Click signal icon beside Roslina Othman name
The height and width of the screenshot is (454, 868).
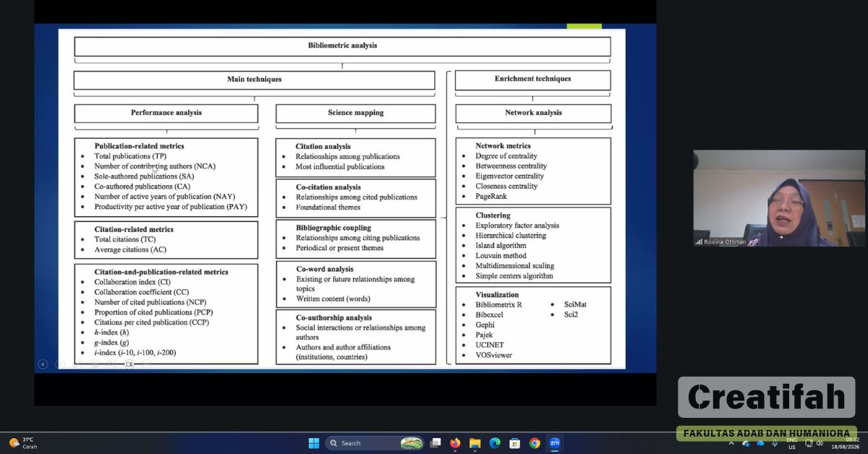point(699,242)
